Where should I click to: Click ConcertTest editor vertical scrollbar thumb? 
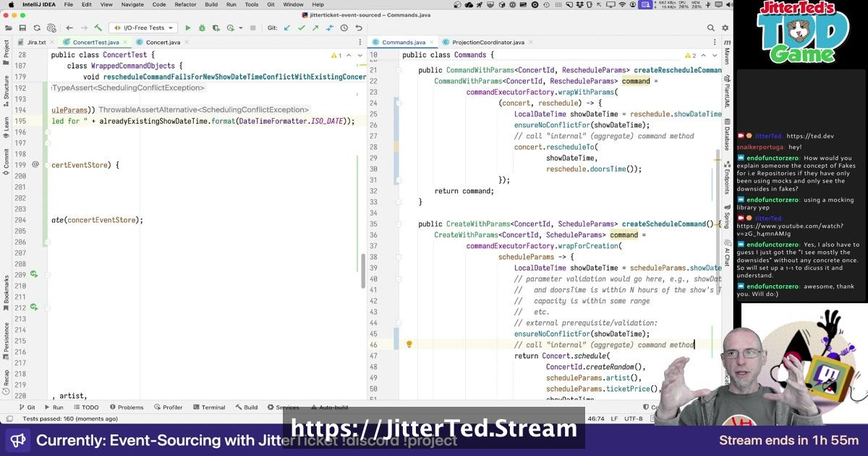point(363,271)
